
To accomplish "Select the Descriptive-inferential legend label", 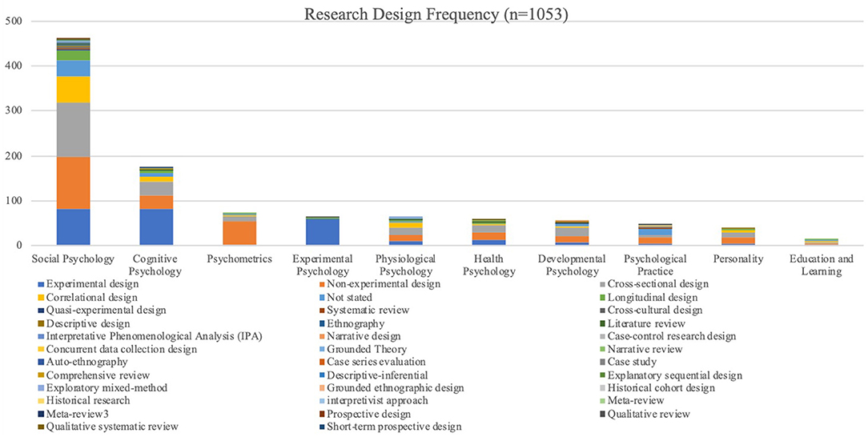I will coord(377,375).
